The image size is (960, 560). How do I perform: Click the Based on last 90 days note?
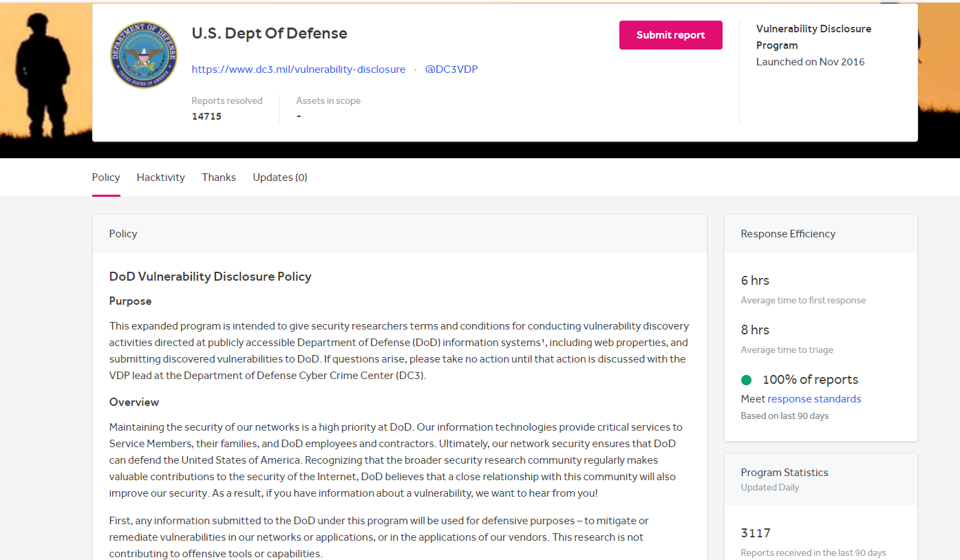[785, 416]
